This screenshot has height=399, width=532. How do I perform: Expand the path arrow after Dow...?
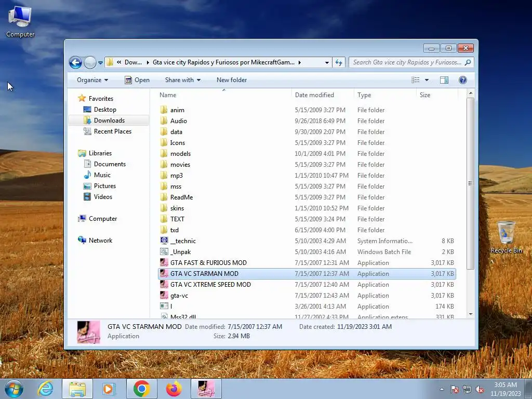[x=148, y=62]
